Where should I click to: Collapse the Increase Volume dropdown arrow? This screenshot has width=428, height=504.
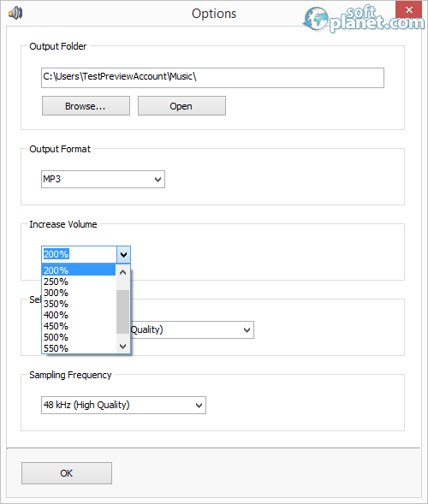(x=123, y=255)
